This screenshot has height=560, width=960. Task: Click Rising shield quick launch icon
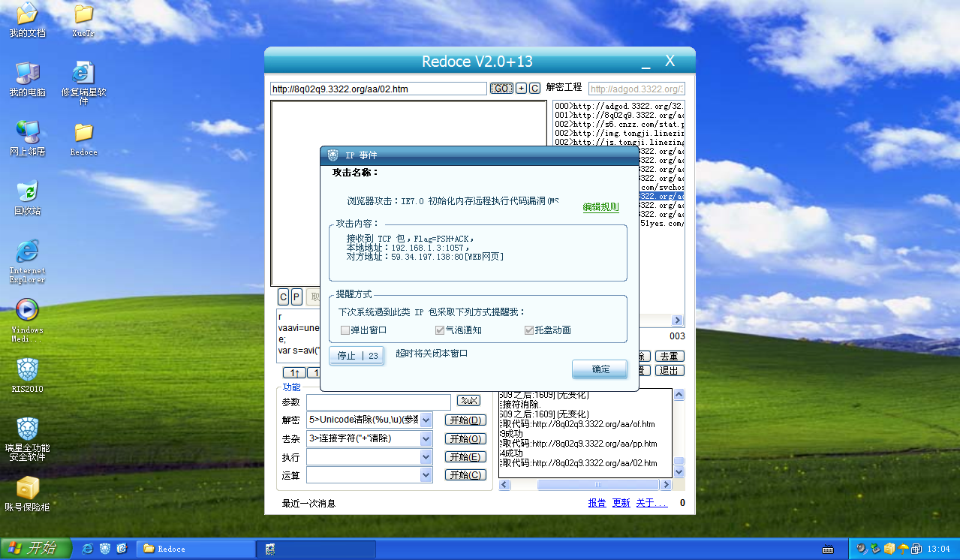click(x=105, y=549)
